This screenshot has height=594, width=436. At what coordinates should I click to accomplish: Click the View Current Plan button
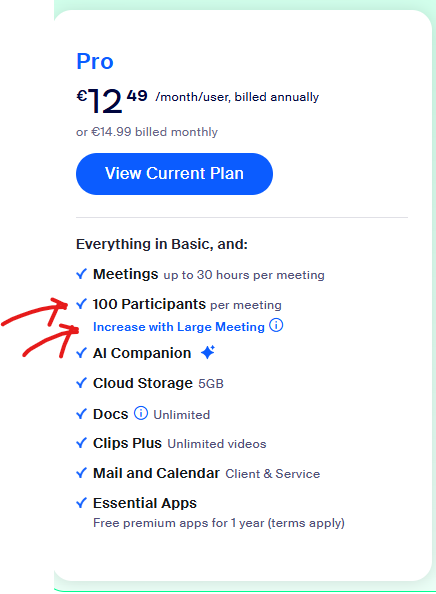point(174,174)
